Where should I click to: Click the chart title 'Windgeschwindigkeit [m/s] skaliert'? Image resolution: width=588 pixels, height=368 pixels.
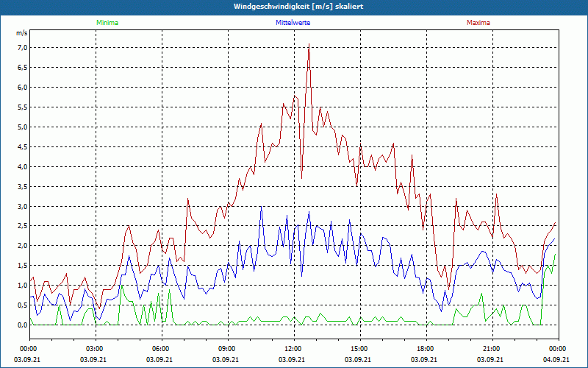(298, 7)
